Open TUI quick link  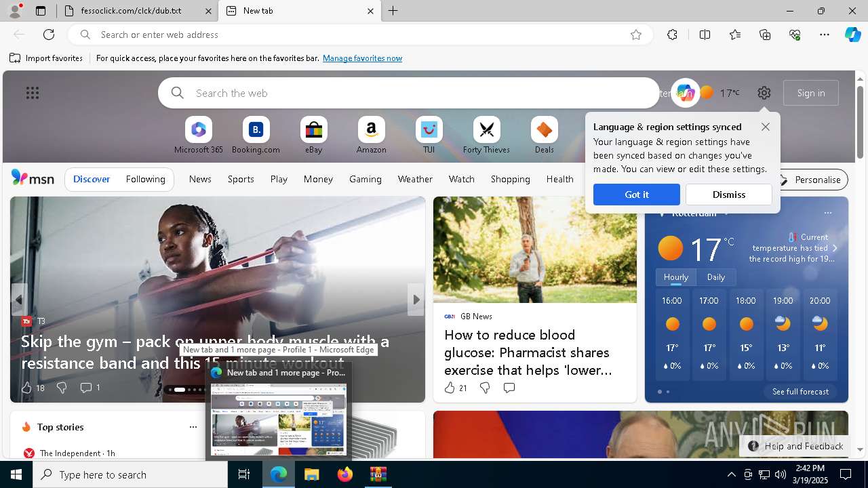(x=429, y=136)
